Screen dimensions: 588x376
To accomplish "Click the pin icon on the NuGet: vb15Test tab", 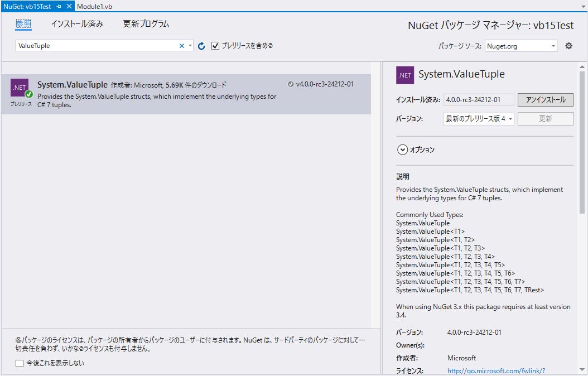I will (57, 7).
